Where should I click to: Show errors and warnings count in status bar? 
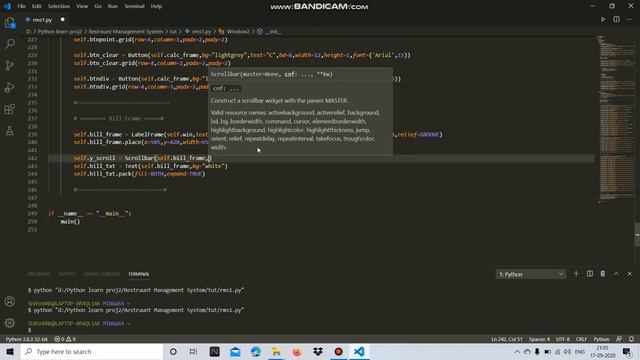pos(65,339)
